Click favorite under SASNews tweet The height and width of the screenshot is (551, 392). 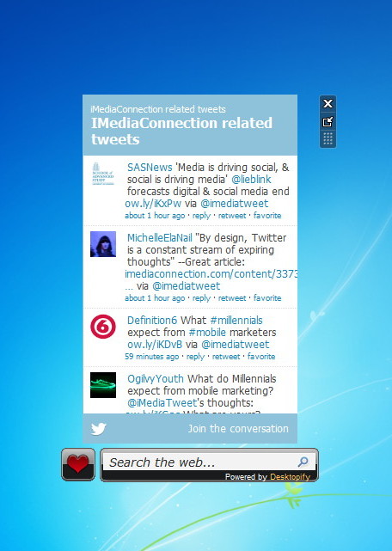267,216
